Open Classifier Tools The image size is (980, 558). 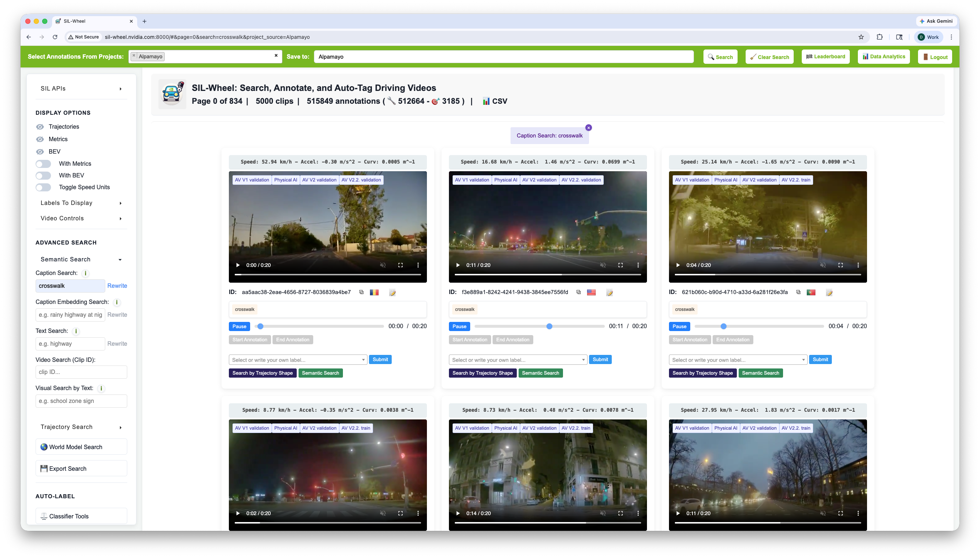click(81, 517)
